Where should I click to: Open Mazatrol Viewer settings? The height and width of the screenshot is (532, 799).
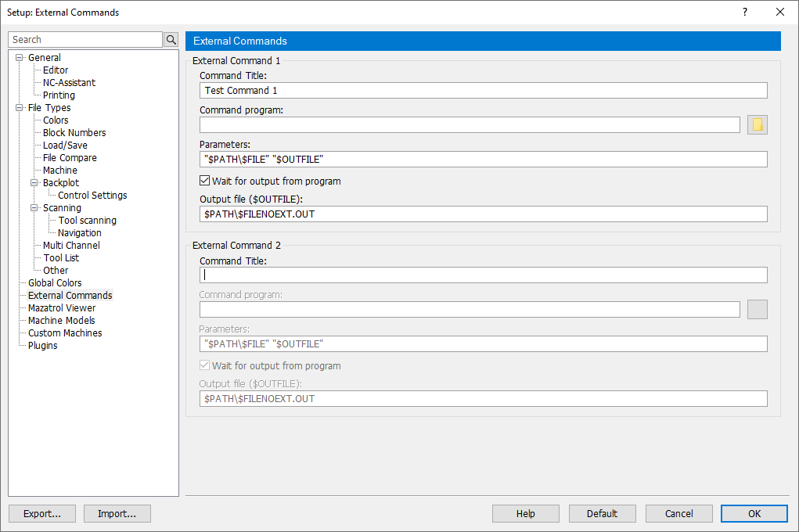coord(62,307)
